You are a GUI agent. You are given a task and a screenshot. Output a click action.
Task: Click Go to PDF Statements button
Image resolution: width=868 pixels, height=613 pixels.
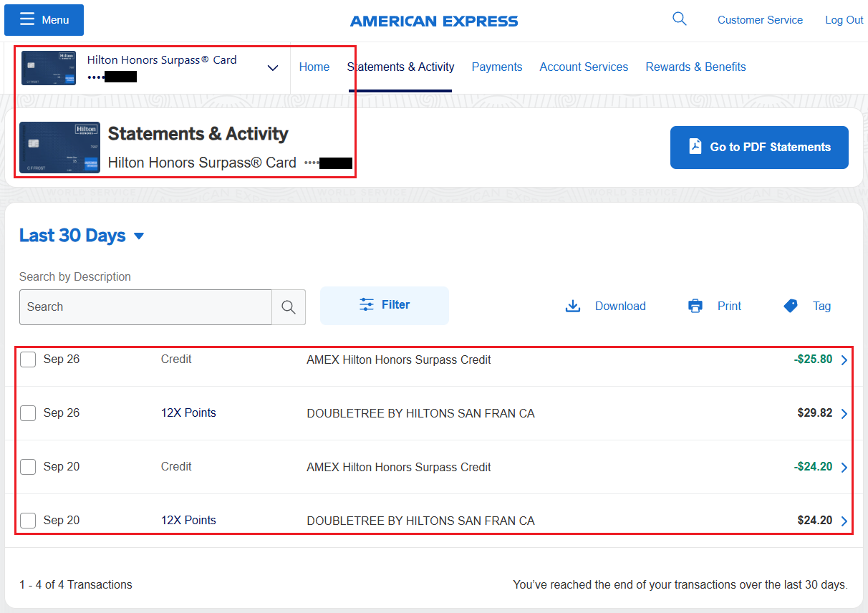(x=758, y=148)
